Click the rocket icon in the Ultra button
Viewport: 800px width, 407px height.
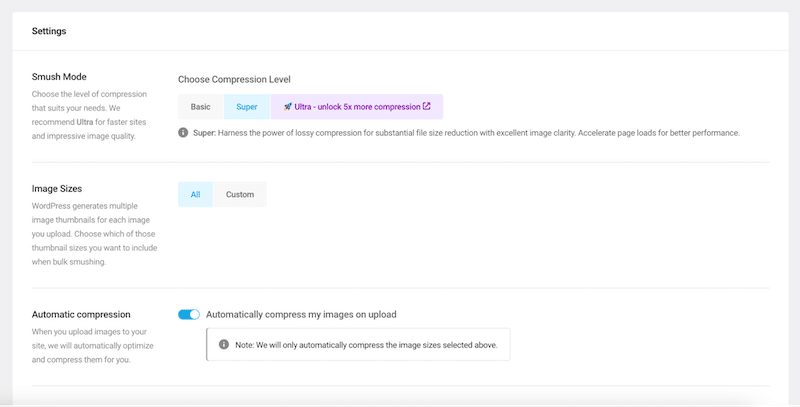pyautogui.click(x=288, y=106)
